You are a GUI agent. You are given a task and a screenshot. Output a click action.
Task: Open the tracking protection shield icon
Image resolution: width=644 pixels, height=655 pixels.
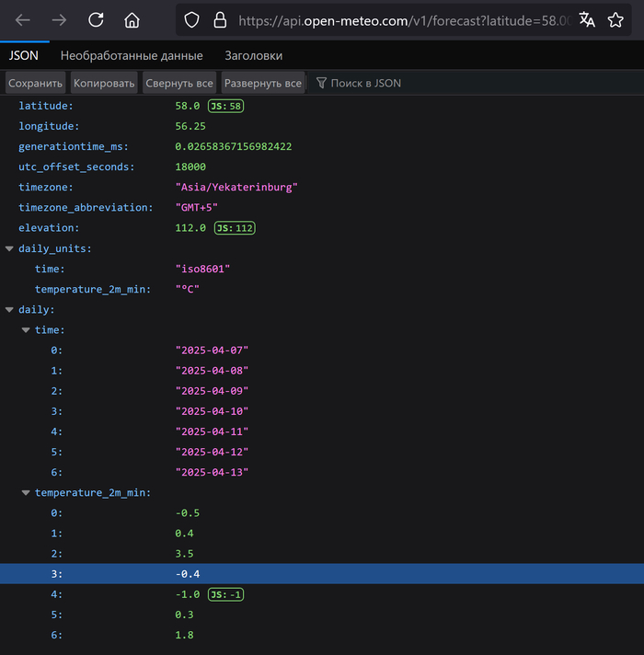[x=191, y=20]
